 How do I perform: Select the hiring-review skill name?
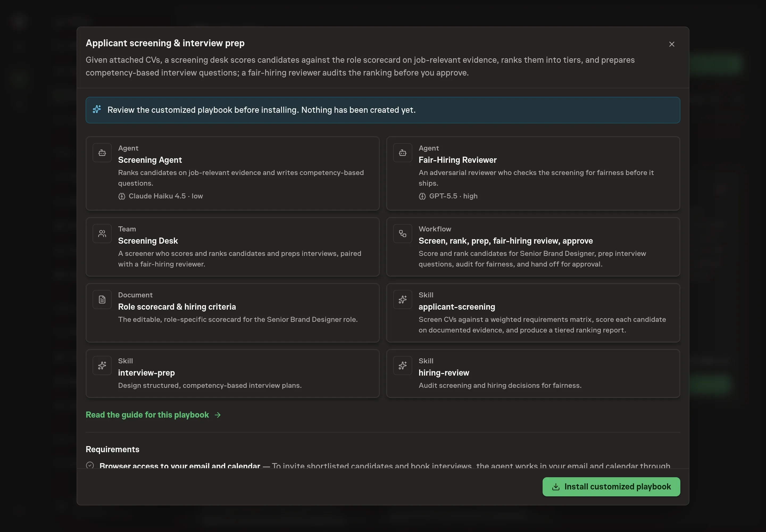(444, 373)
